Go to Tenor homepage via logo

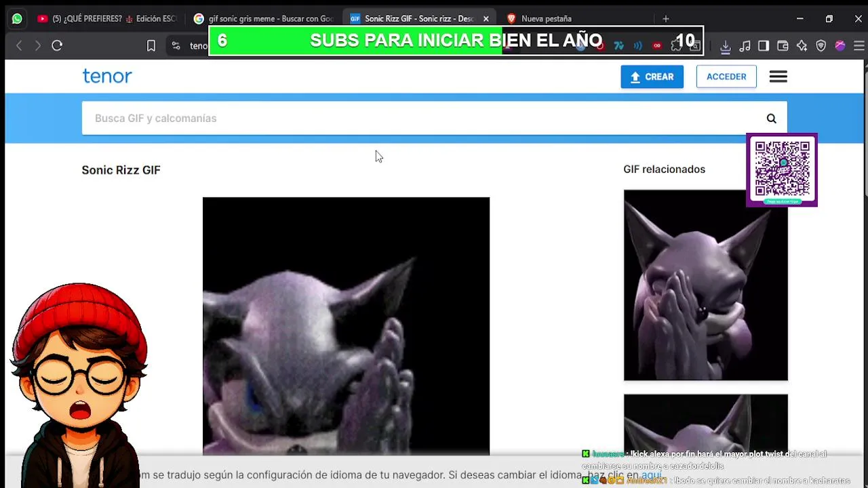coord(107,76)
